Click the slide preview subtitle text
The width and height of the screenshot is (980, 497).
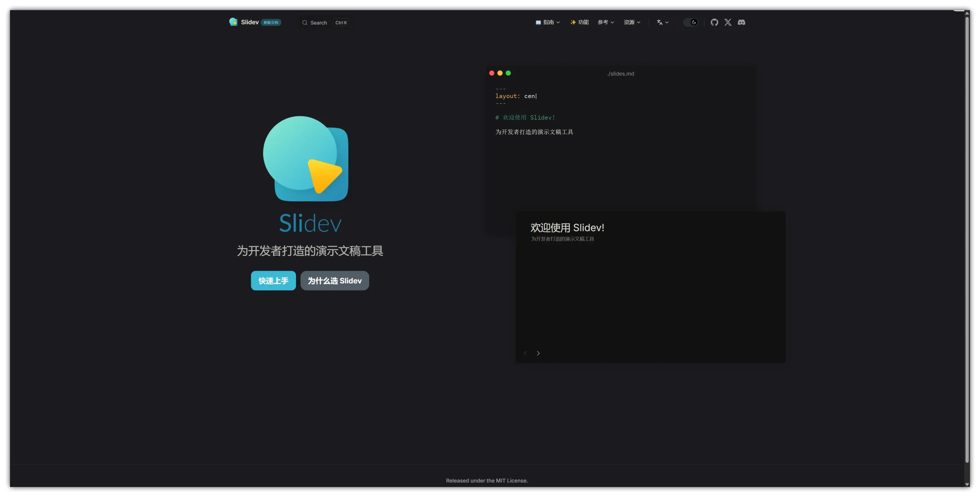(x=562, y=239)
